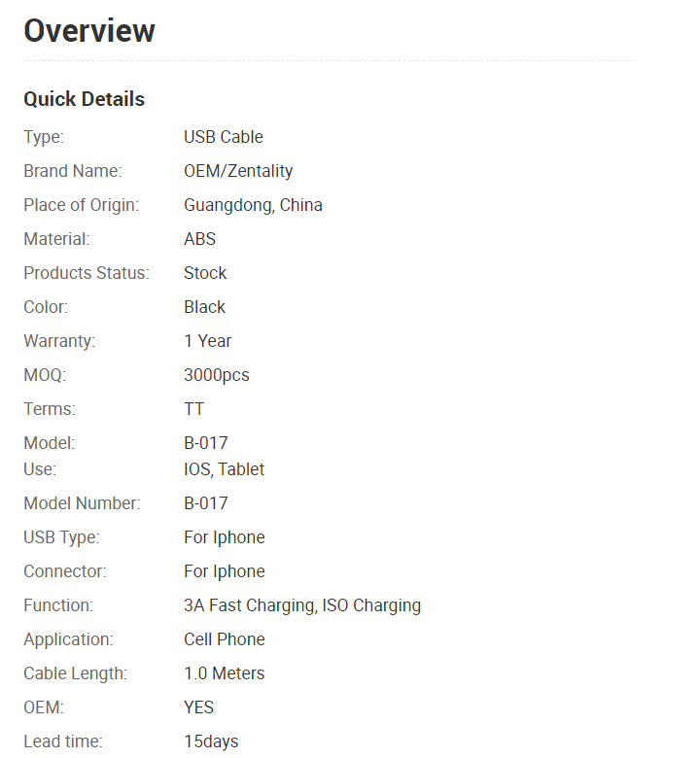This screenshot has height=758, width=700.
Task: Click the 1 Year warranty value
Action: pos(207,341)
